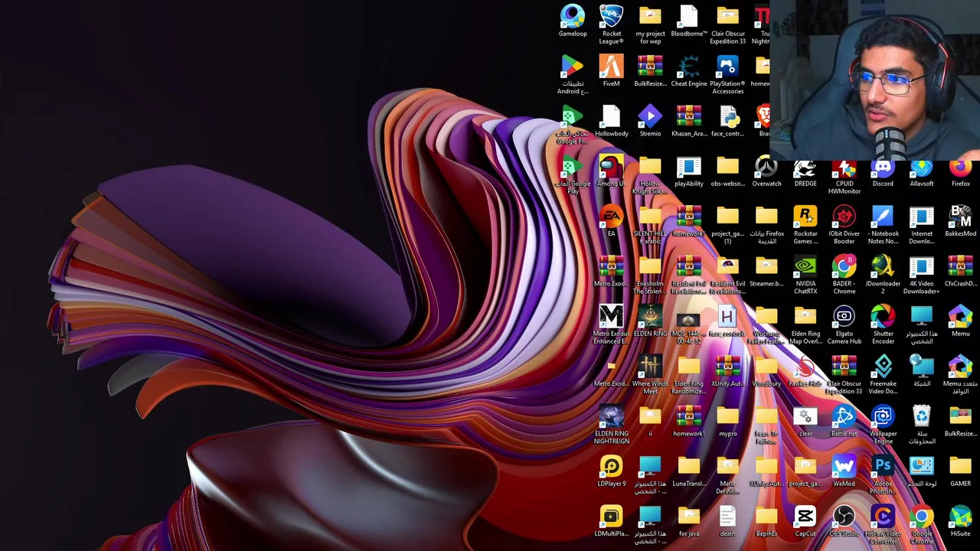Viewport: 980px width, 551px height.
Task: Click the Internet Download Manager shortcut
Action: tap(922, 226)
